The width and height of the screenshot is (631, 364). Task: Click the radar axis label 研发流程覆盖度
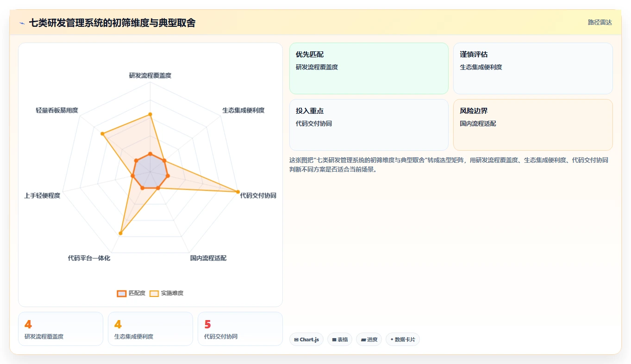(150, 75)
